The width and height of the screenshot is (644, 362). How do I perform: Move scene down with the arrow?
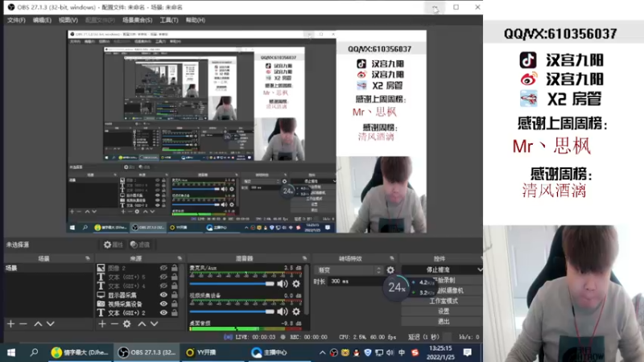tap(51, 324)
